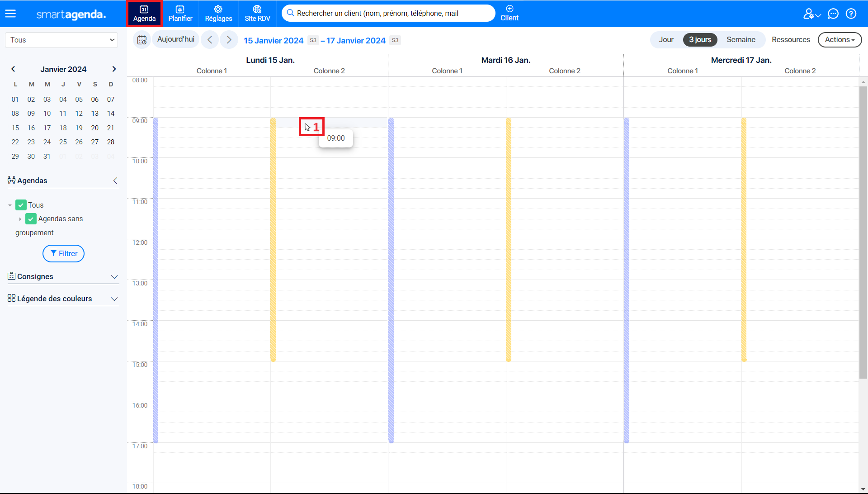Switch to Semaine view
Screen dimensions: 868x494
point(741,40)
